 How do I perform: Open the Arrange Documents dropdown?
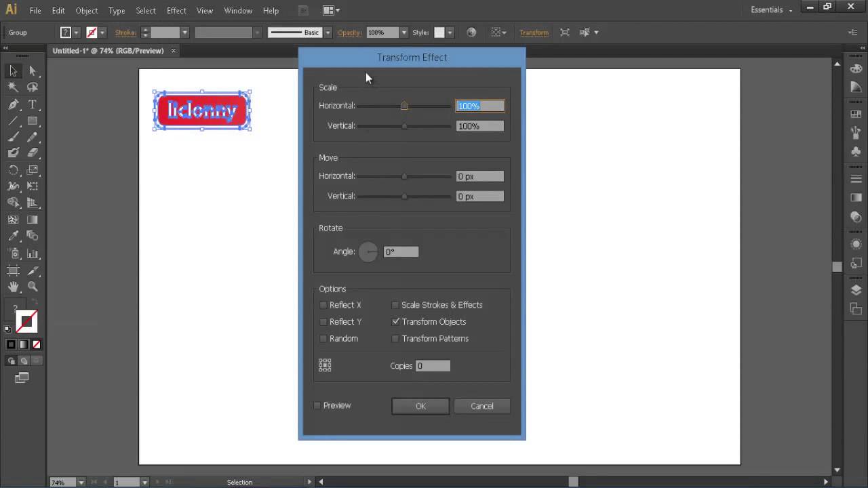(x=332, y=10)
